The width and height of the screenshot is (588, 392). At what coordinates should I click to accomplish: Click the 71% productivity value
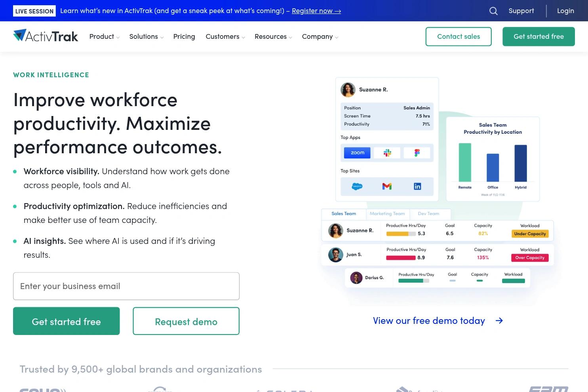click(426, 124)
